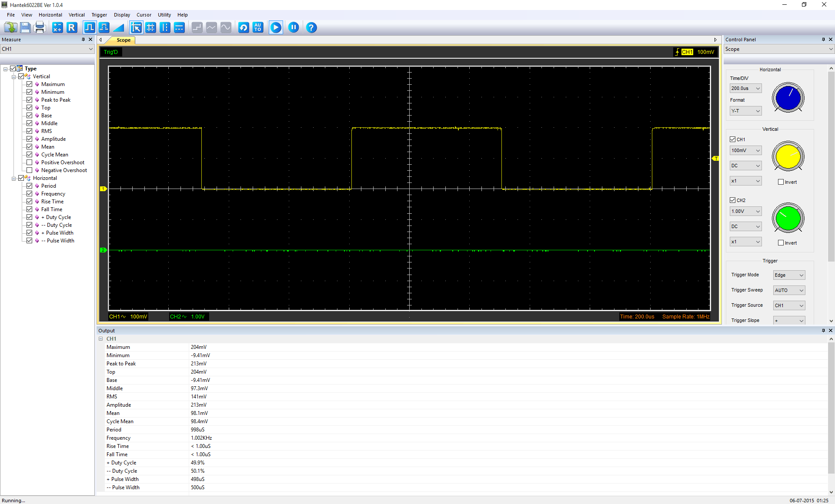
Task: Uncheck the CH2 channel checkbox
Action: [x=733, y=200]
